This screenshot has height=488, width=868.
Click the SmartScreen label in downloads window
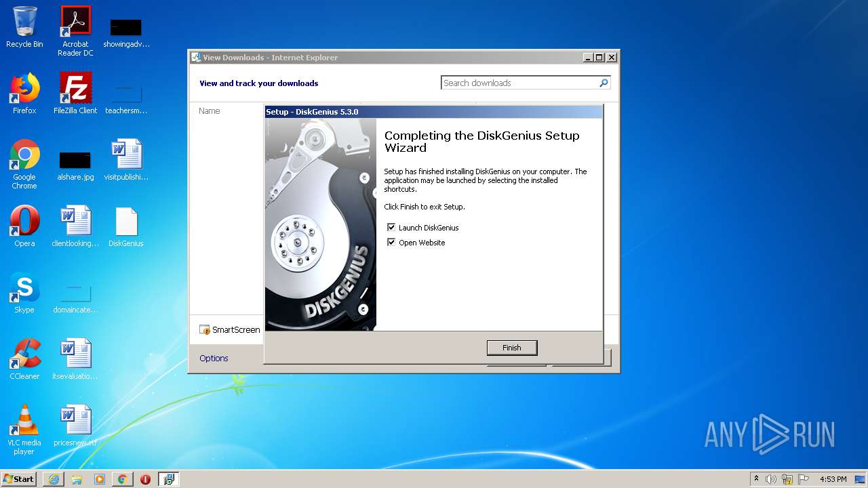(236, 329)
